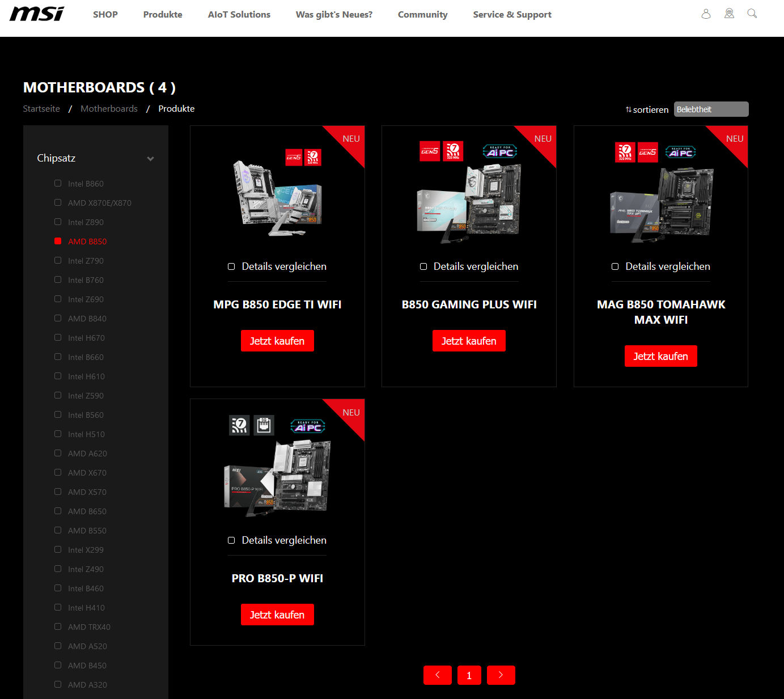
Task: Open the Community menu
Action: (423, 15)
